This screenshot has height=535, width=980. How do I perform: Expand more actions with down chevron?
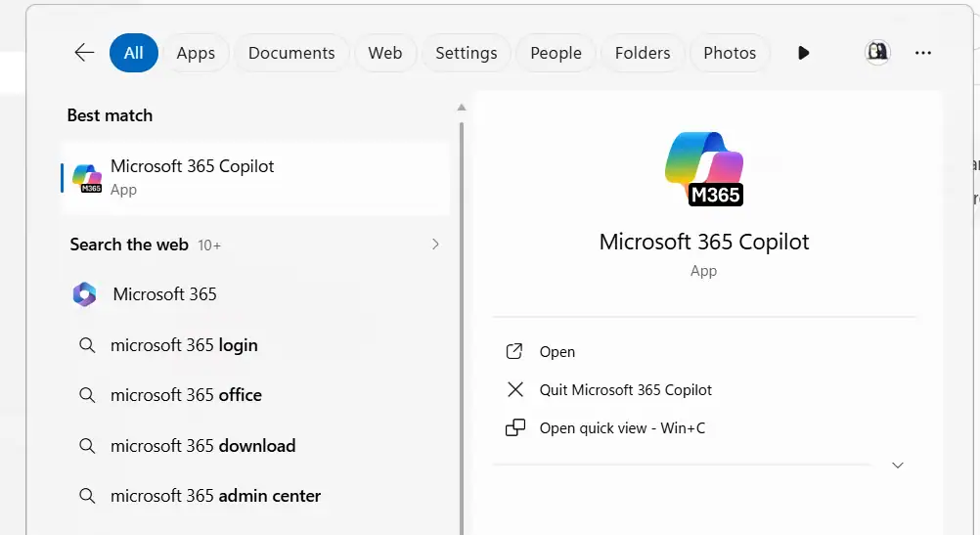coord(898,465)
